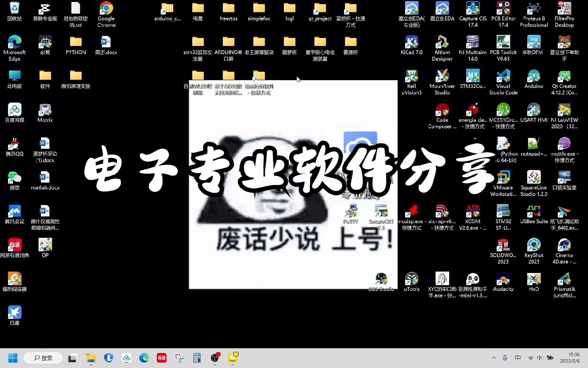Viewport: 588px width, 368px height.
Task: Show hidden system tray icons
Action: [x=494, y=358]
